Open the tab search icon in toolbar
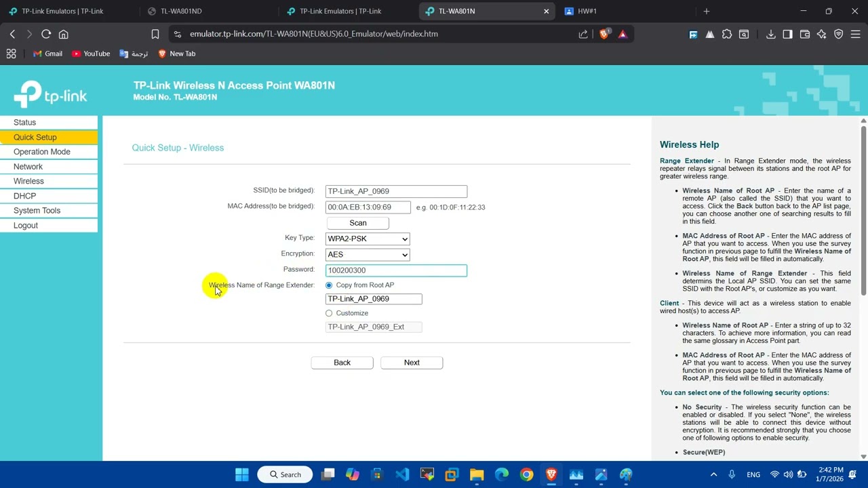The image size is (868, 488). point(744,34)
